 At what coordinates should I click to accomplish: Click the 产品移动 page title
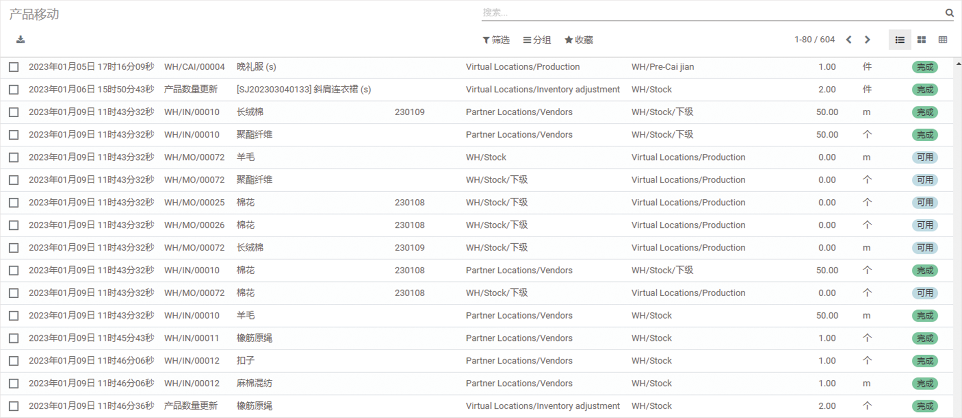(x=34, y=14)
